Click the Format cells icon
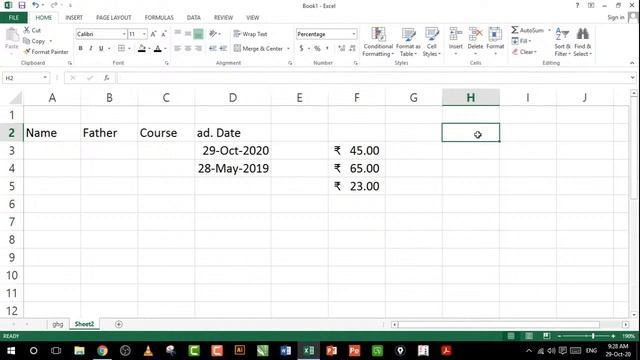This screenshot has height=360, width=640. coord(495,34)
